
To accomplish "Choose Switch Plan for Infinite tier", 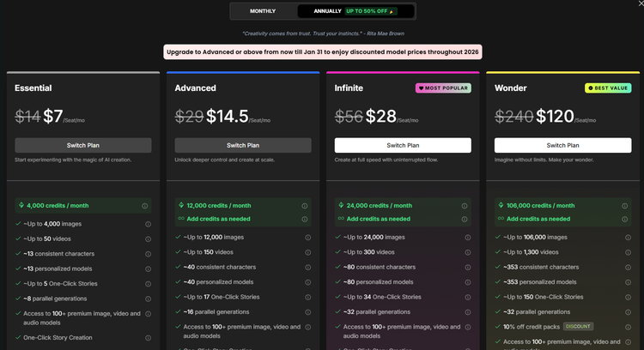I will coord(403,145).
